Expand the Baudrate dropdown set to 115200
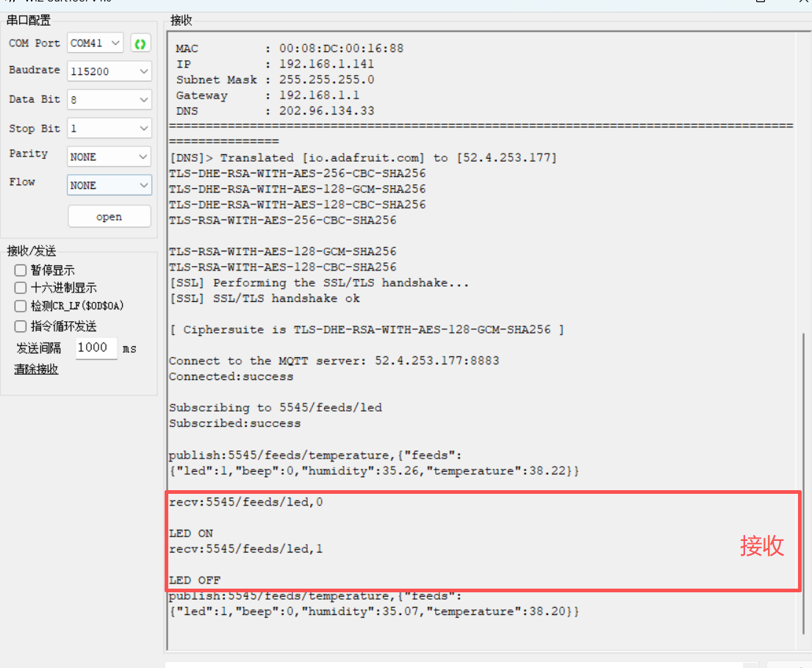The height and width of the screenshot is (668, 812). [x=109, y=71]
